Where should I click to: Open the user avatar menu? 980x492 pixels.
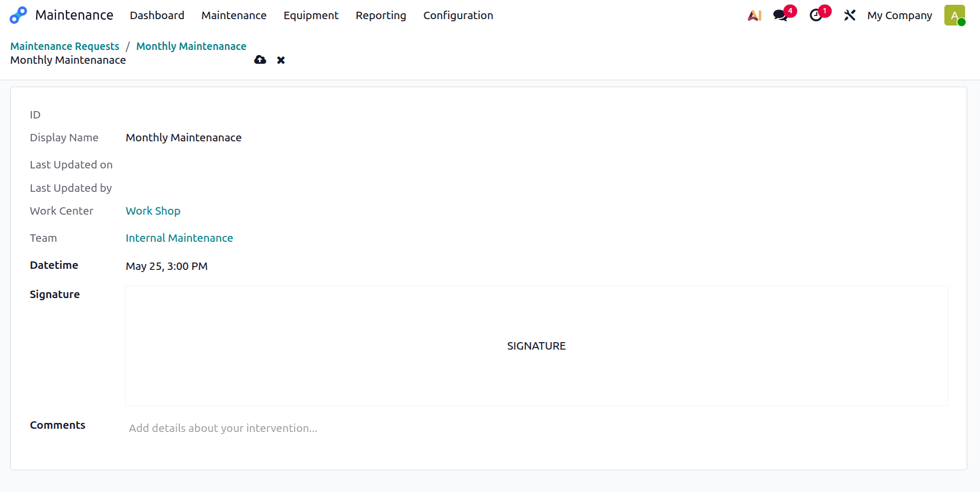point(954,15)
